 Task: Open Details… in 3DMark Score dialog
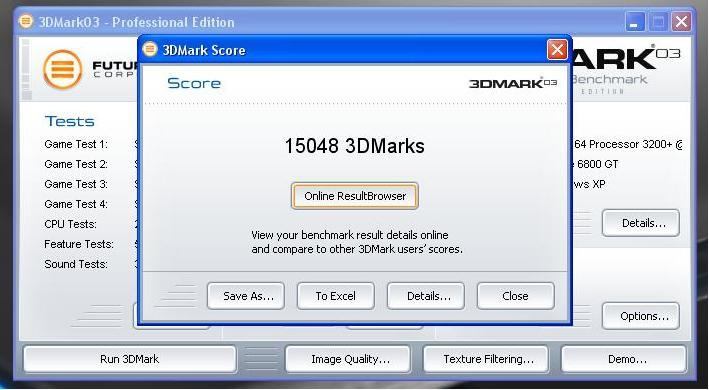pos(426,296)
